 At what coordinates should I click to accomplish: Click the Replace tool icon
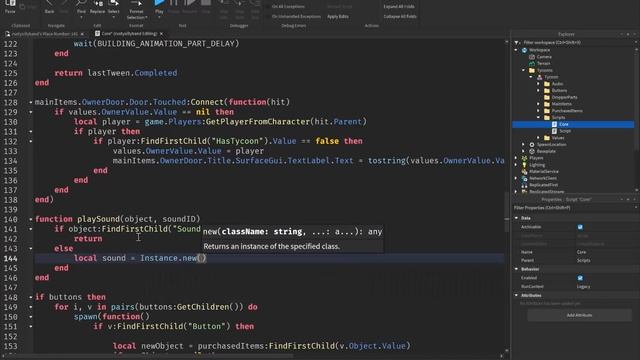coord(98,3)
